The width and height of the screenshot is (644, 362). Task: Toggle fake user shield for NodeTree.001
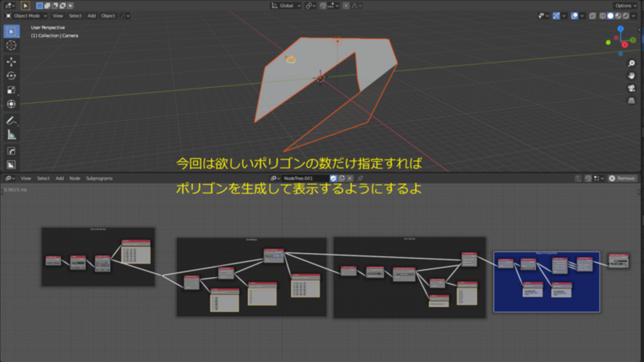click(x=333, y=179)
